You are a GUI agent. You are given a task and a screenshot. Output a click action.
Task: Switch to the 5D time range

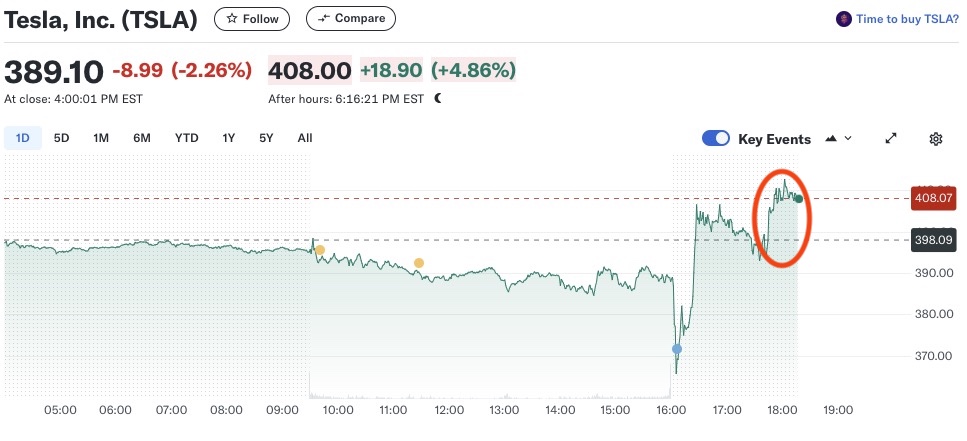tap(62, 138)
